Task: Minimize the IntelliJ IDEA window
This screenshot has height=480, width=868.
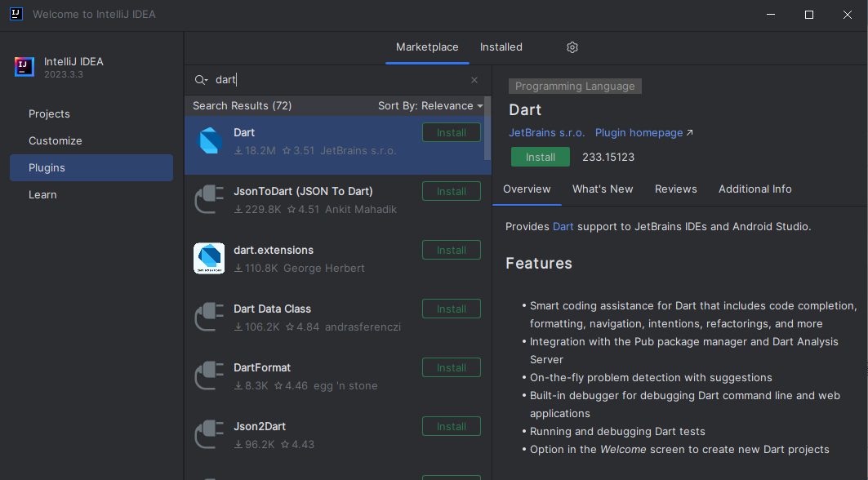Action: (x=771, y=15)
